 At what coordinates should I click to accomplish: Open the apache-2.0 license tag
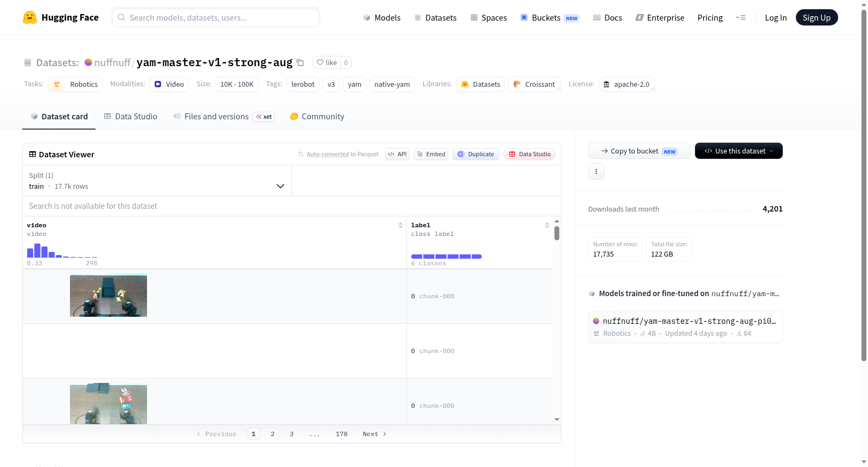click(x=627, y=84)
